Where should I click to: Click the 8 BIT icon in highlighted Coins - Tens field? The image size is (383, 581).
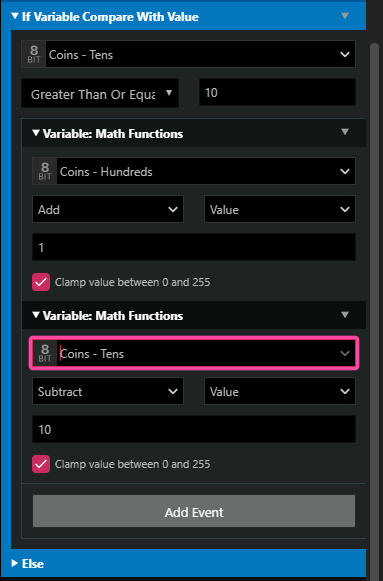point(45,353)
